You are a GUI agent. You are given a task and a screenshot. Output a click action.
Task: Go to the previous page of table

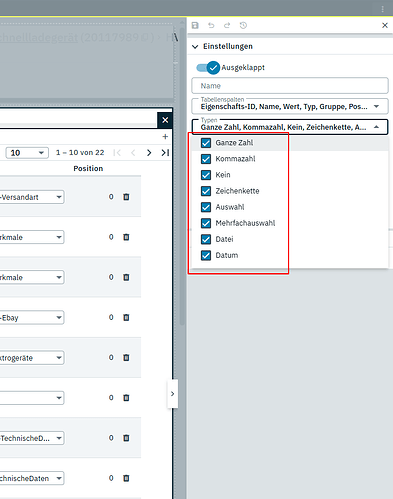point(133,153)
